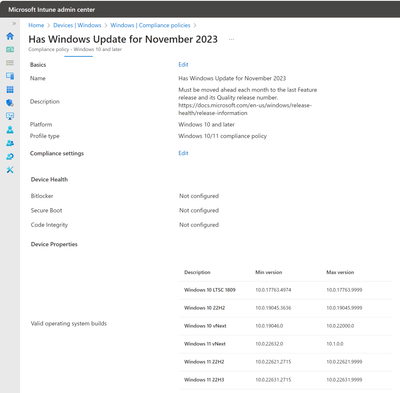
Task: Click max version 10.0.19045.9999
Action: (344, 308)
